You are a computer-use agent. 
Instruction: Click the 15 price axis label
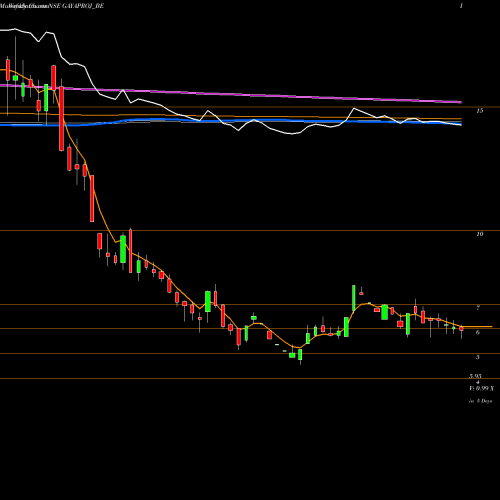tap(479, 111)
